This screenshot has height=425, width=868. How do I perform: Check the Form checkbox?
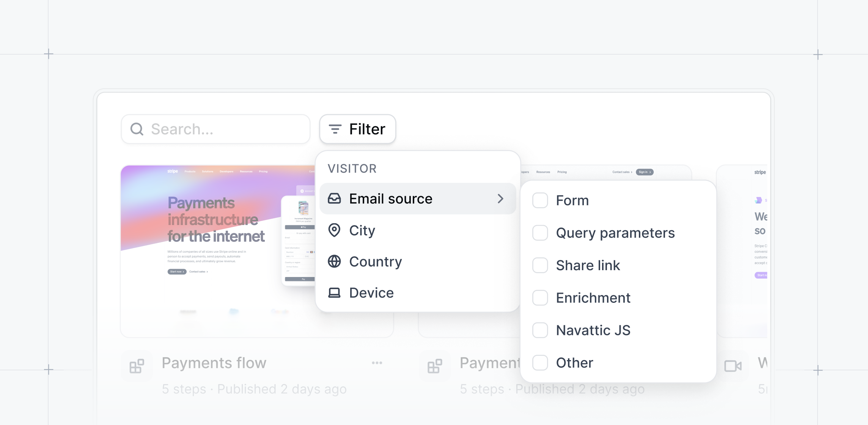pyautogui.click(x=540, y=200)
